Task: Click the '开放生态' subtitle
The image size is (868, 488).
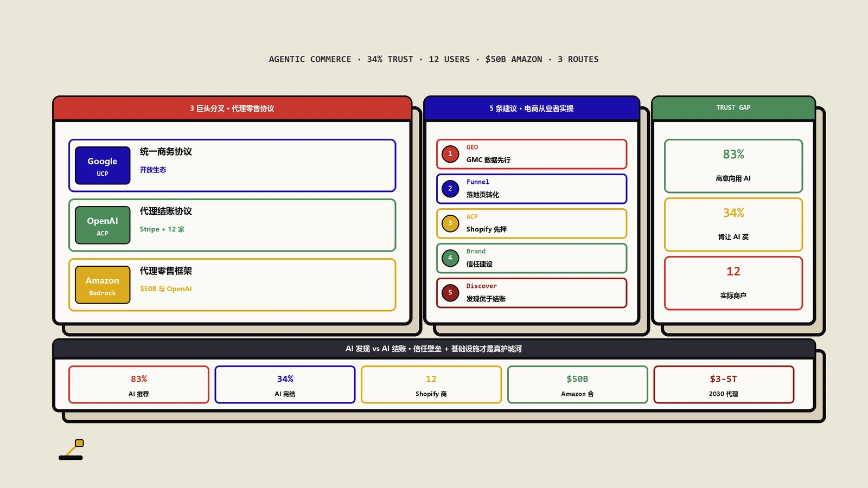Action: point(153,170)
